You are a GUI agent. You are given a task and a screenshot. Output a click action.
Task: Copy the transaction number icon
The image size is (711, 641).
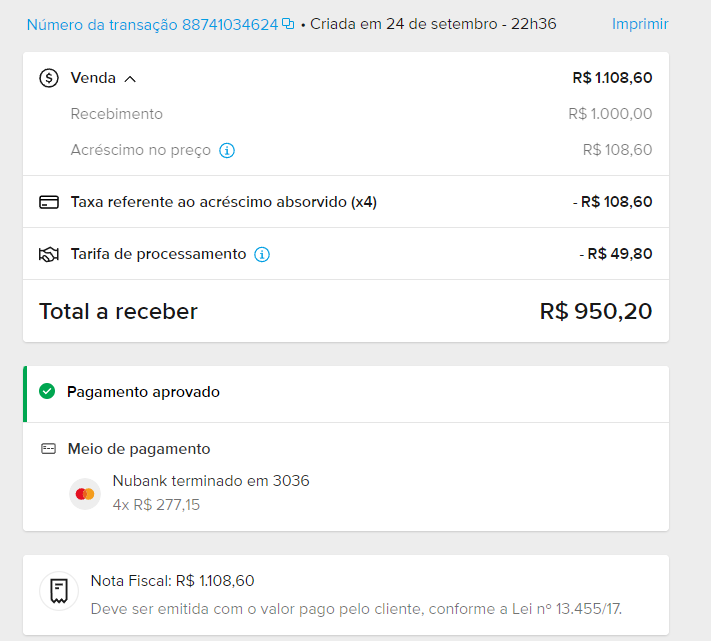tap(288, 24)
